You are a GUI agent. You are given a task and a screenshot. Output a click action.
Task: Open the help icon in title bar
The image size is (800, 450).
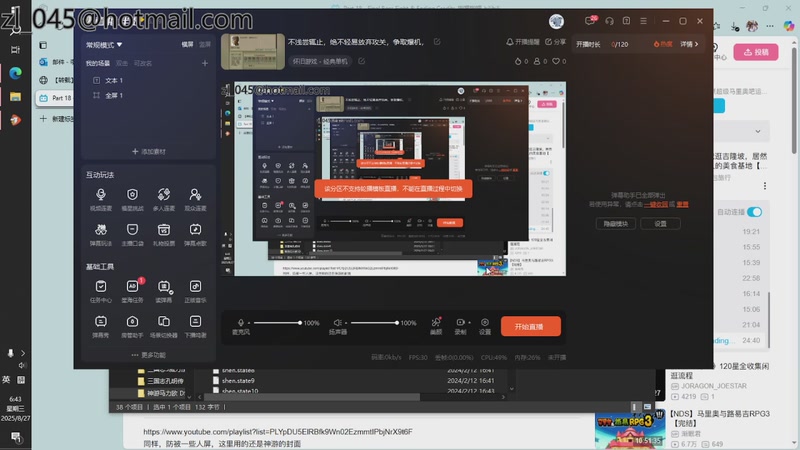click(x=626, y=21)
